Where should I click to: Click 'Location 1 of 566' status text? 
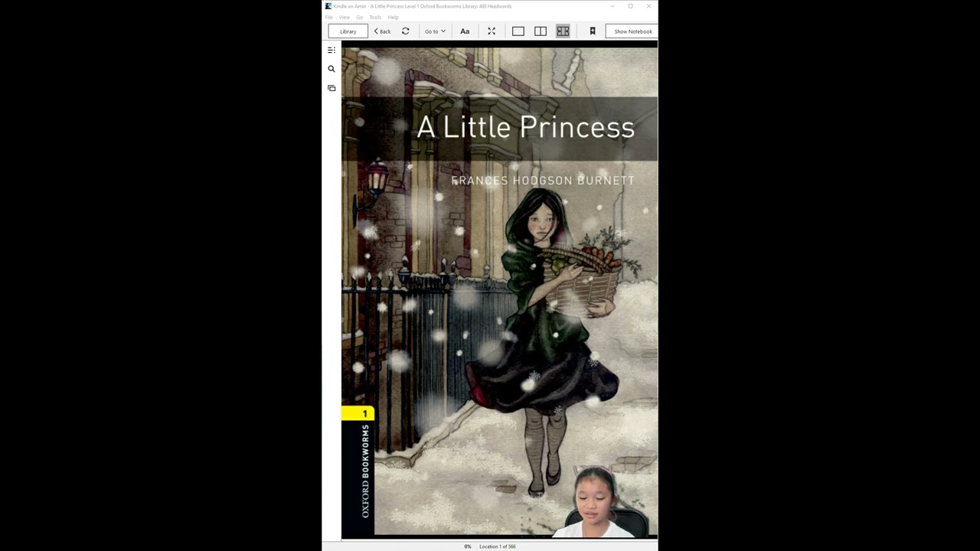coord(498,546)
